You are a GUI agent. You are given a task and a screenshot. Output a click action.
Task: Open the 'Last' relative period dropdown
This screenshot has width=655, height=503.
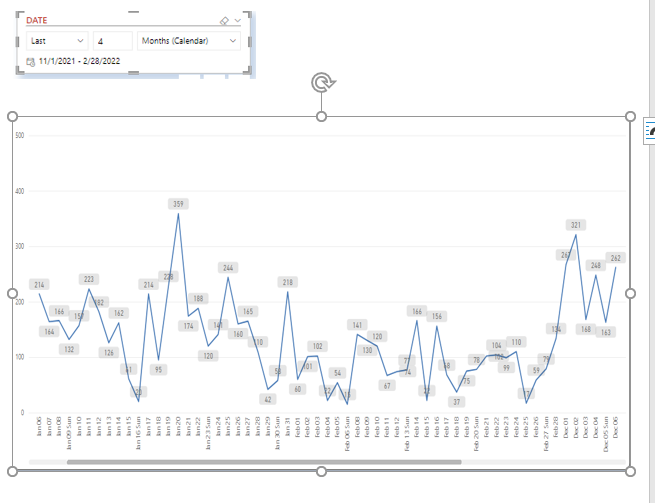(57, 41)
